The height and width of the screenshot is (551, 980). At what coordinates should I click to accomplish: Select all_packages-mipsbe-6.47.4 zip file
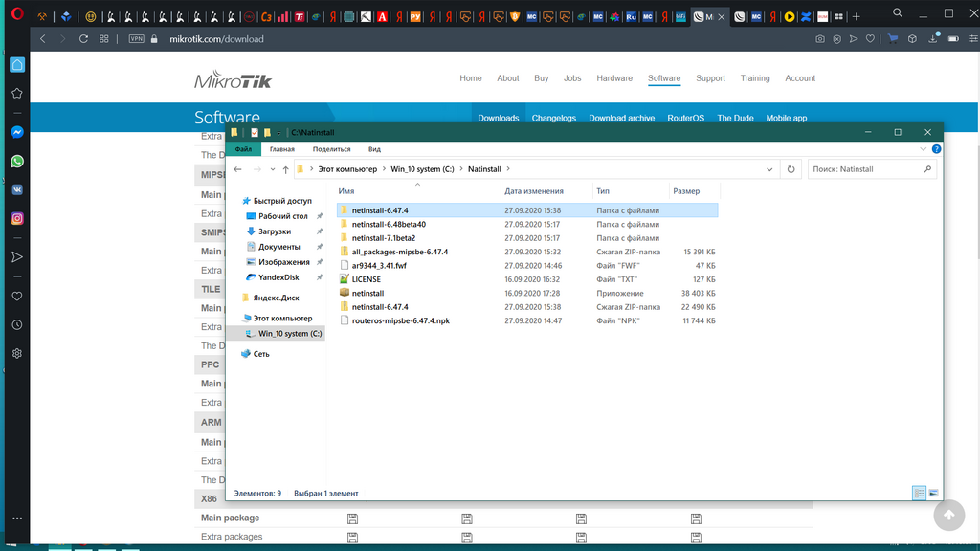[x=399, y=252]
